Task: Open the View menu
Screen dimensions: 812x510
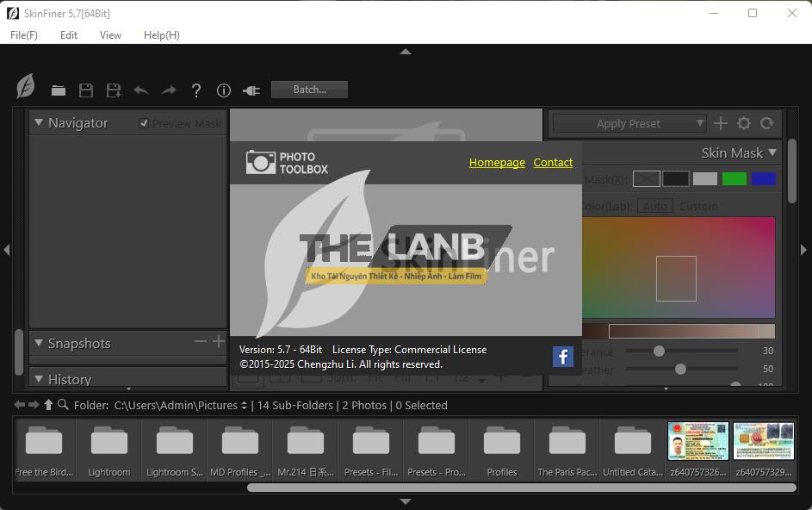Action: tap(110, 35)
